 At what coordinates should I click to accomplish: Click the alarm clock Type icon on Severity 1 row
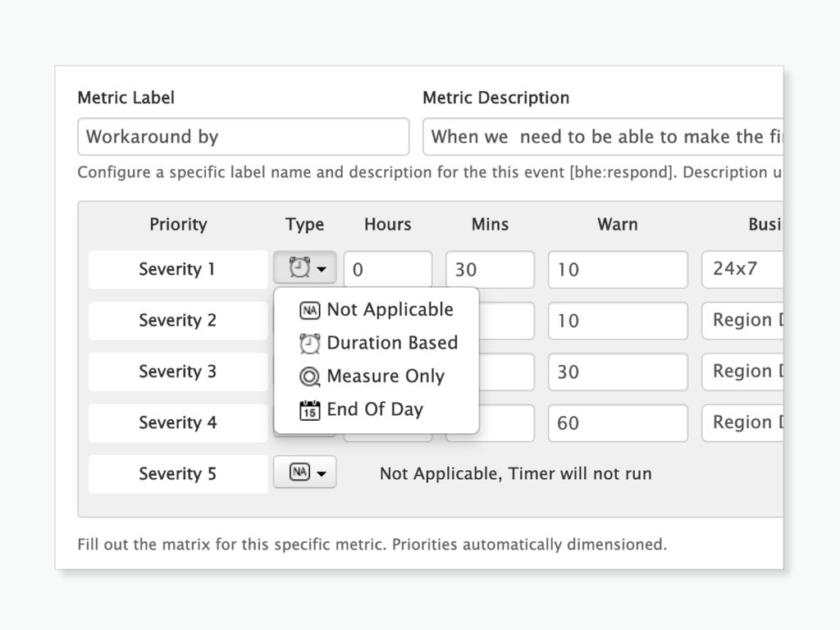click(299, 267)
